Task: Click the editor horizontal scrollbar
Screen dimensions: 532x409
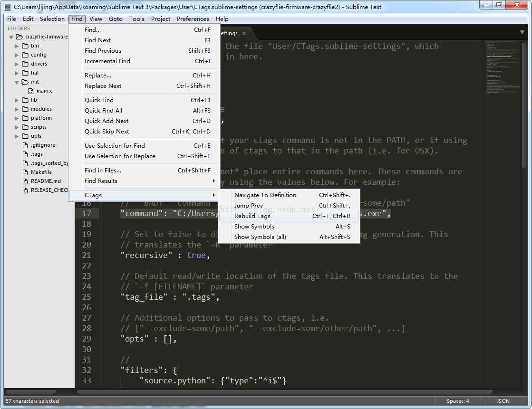Action: (x=285, y=392)
